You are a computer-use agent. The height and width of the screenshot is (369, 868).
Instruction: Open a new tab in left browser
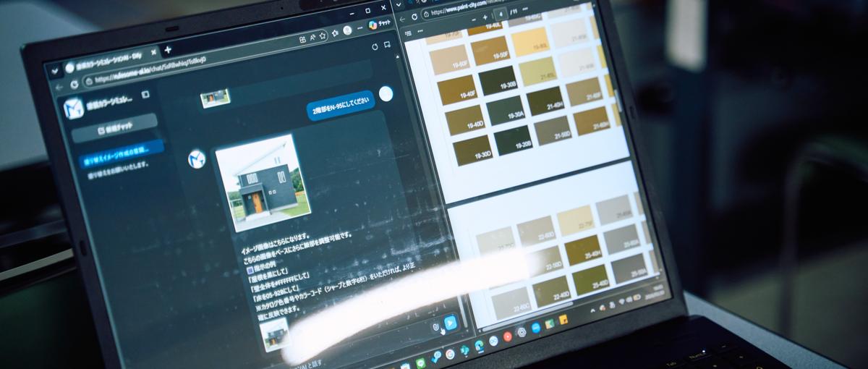[x=168, y=49]
